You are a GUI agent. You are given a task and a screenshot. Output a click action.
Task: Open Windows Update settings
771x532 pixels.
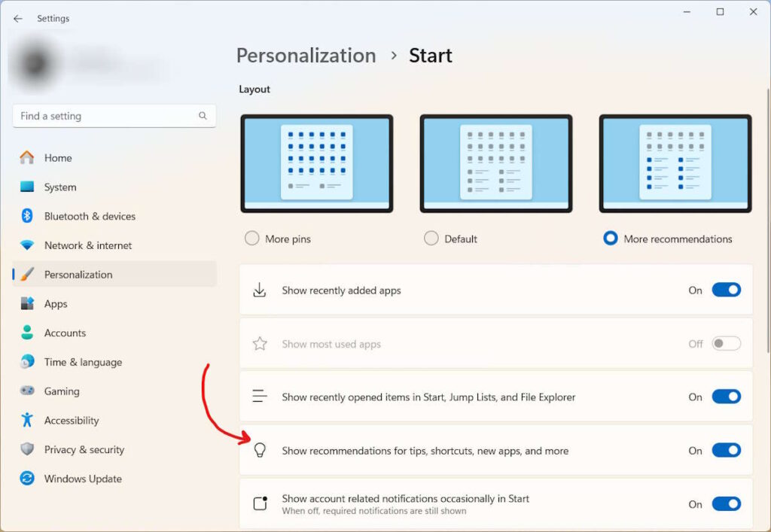click(114, 479)
